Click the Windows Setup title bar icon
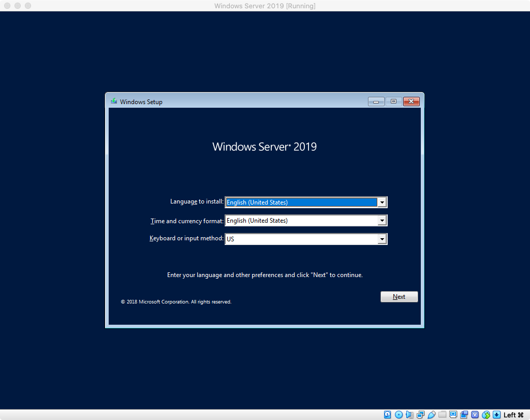 [x=114, y=101]
